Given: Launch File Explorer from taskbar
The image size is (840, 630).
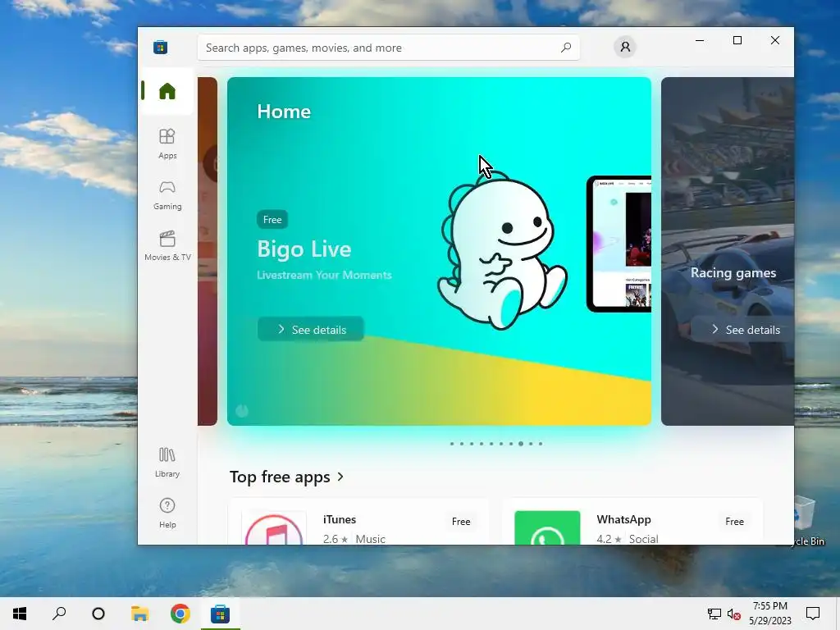Looking at the screenshot, I should pos(139,614).
